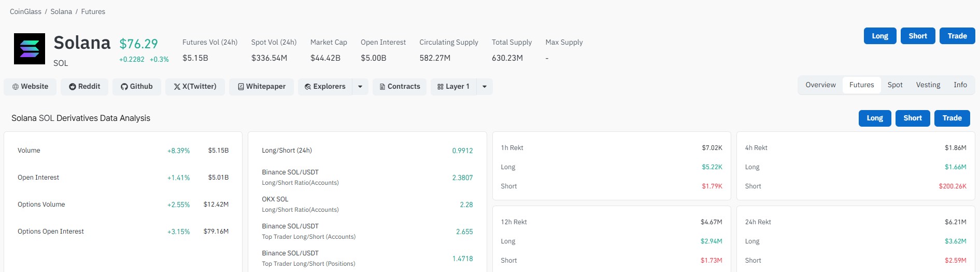The height and width of the screenshot is (272, 980).
Task: Open the Explorers button
Action: (325, 87)
